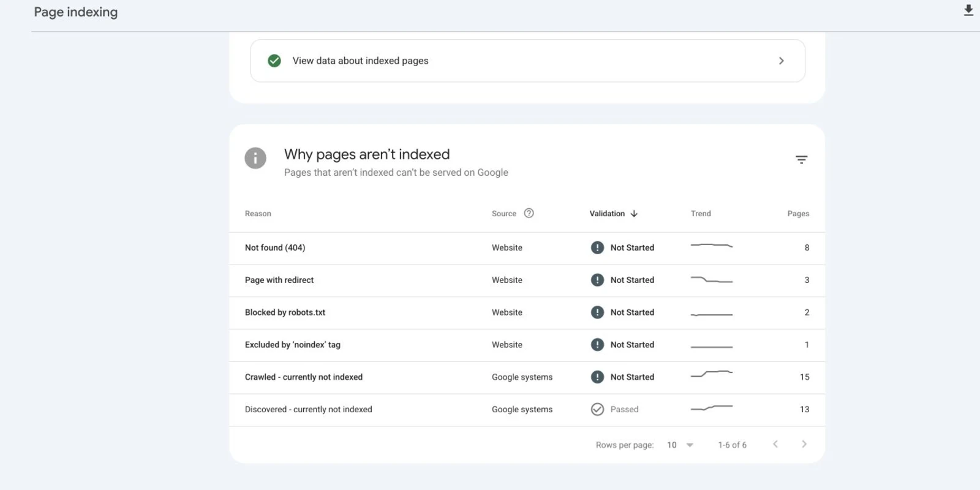The width and height of the screenshot is (980, 490).
Task: Click Website source in Excluded by noindex row
Action: [507, 345]
